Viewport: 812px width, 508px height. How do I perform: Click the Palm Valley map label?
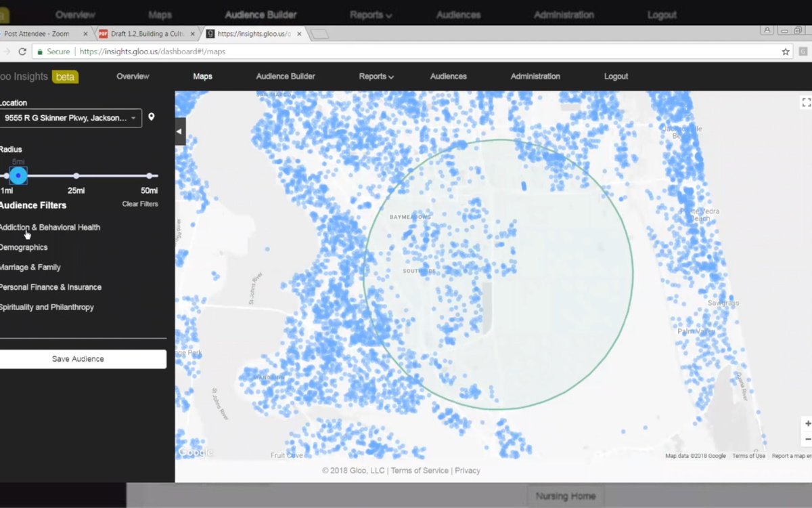pos(696,331)
